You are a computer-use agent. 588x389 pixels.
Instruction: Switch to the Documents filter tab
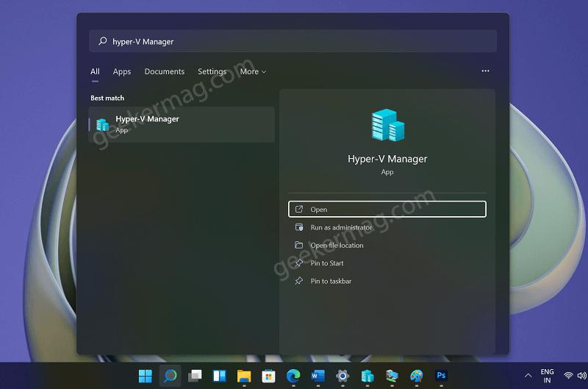[x=164, y=71]
